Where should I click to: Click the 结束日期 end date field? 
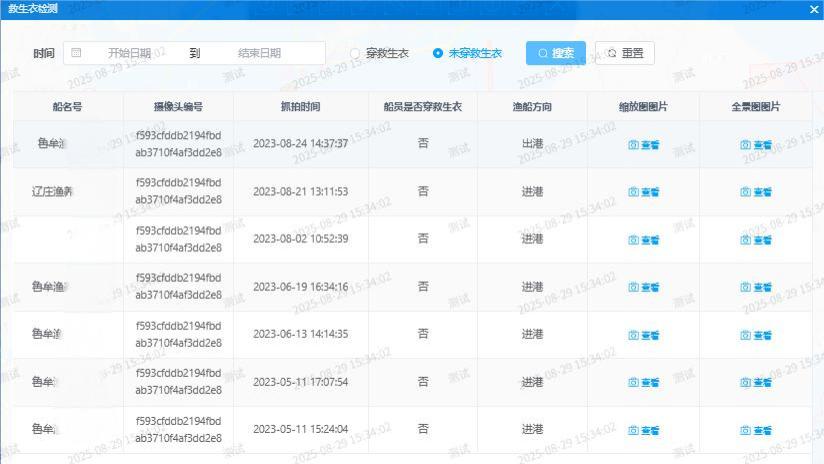click(259, 53)
